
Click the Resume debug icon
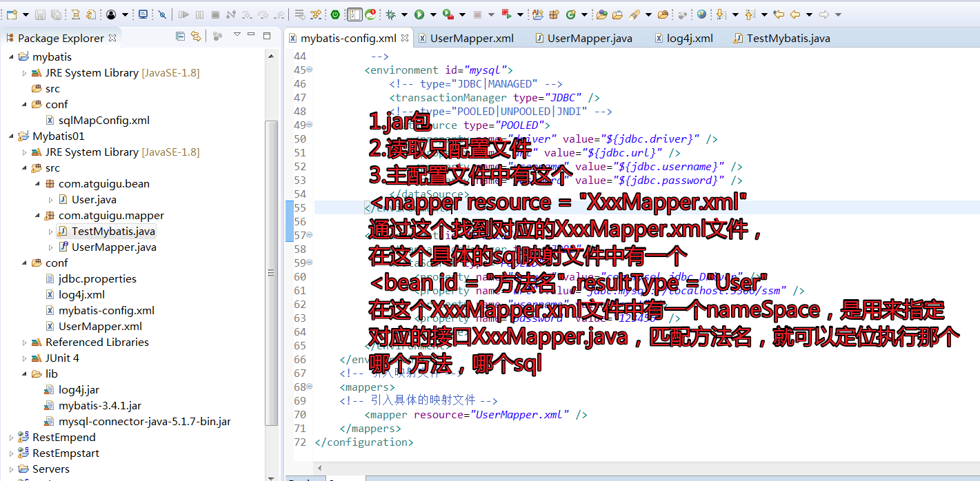tap(184, 14)
